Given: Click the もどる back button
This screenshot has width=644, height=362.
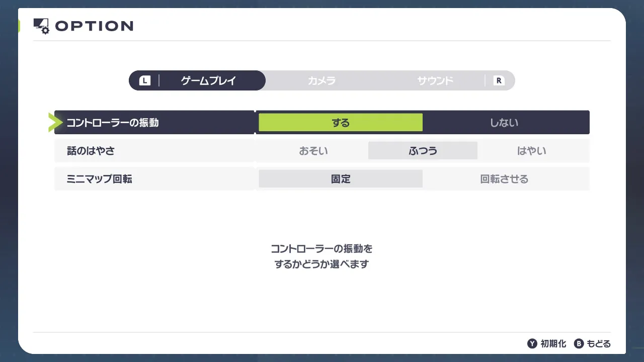Looking at the screenshot, I should click(598, 344).
